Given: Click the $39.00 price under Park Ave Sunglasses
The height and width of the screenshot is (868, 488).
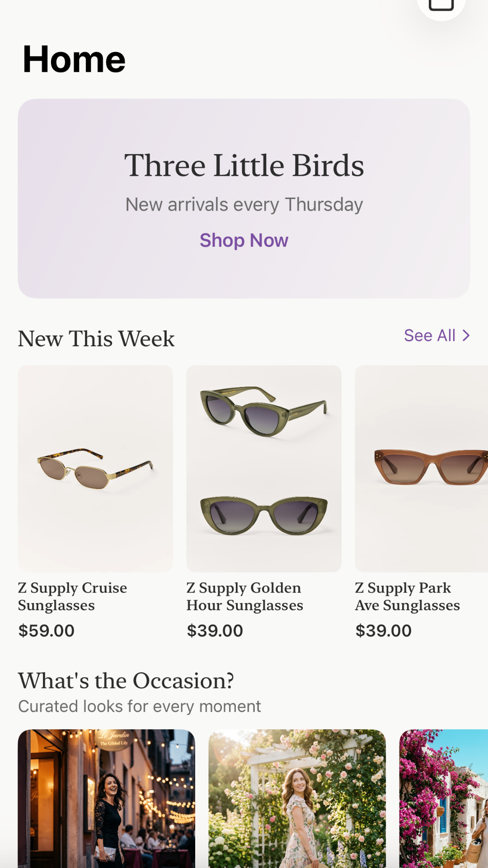Looking at the screenshot, I should click(x=383, y=631).
